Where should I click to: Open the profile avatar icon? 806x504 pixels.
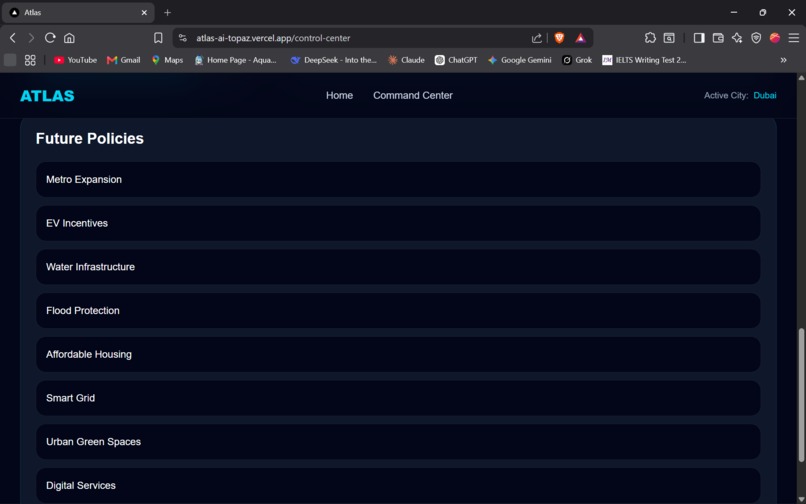pyautogui.click(x=775, y=38)
